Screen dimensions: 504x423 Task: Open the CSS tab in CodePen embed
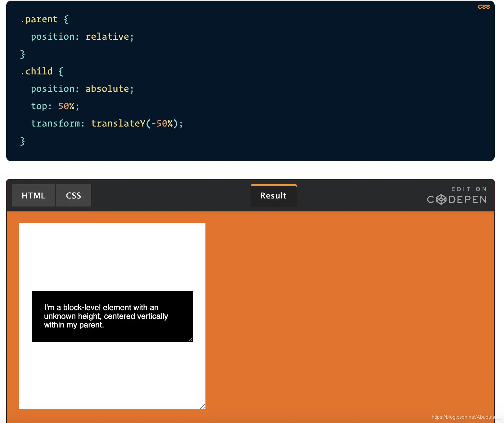click(x=74, y=195)
